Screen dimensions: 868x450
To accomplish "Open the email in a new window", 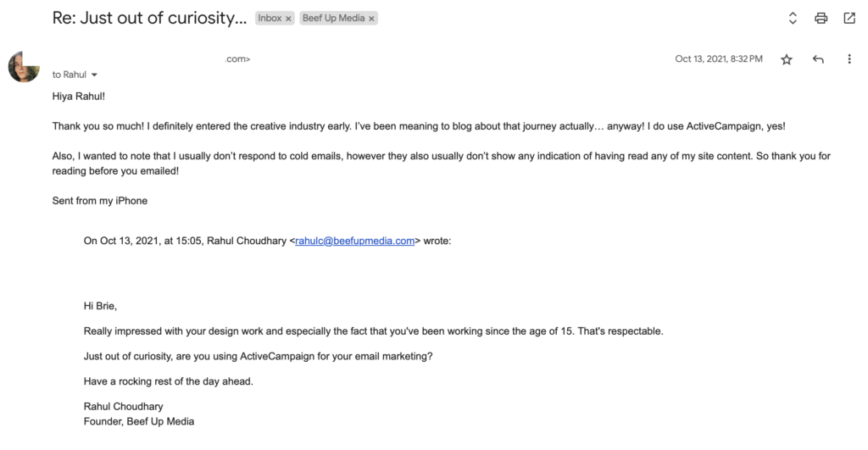I will click(849, 18).
